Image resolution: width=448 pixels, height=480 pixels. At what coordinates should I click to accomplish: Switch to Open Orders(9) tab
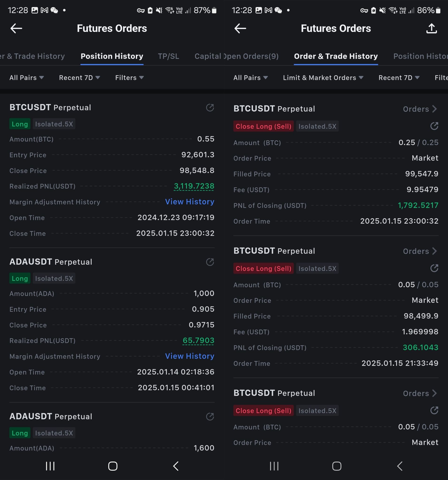click(251, 56)
